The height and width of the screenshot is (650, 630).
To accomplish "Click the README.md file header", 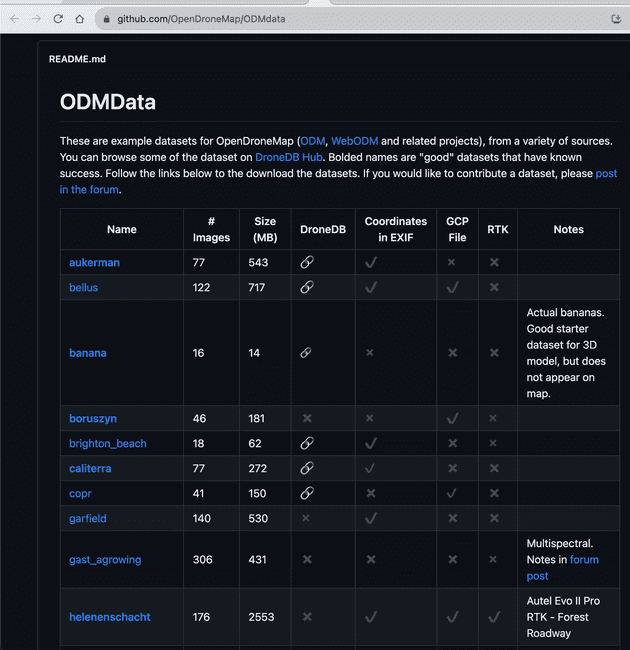I will click(77, 59).
